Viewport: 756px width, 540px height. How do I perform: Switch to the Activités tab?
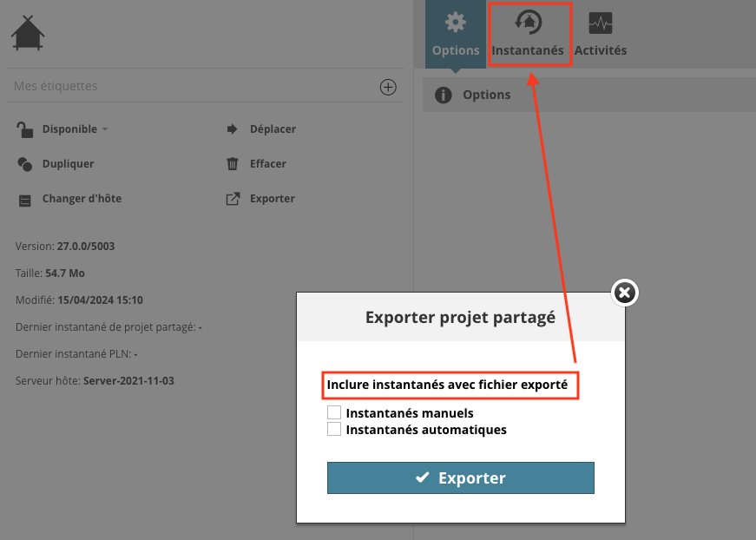[601, 34]
